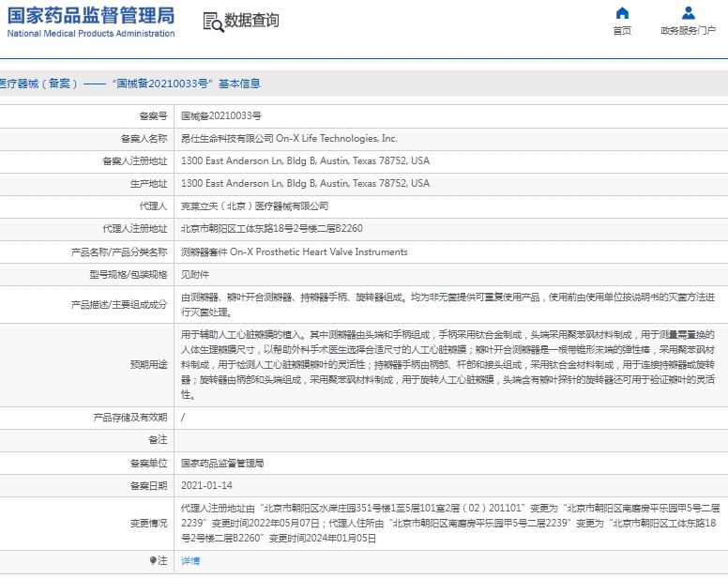Click the 代理人 row label
The width and height of the screenshot is (728, 579).
click(x=153, y=206)
